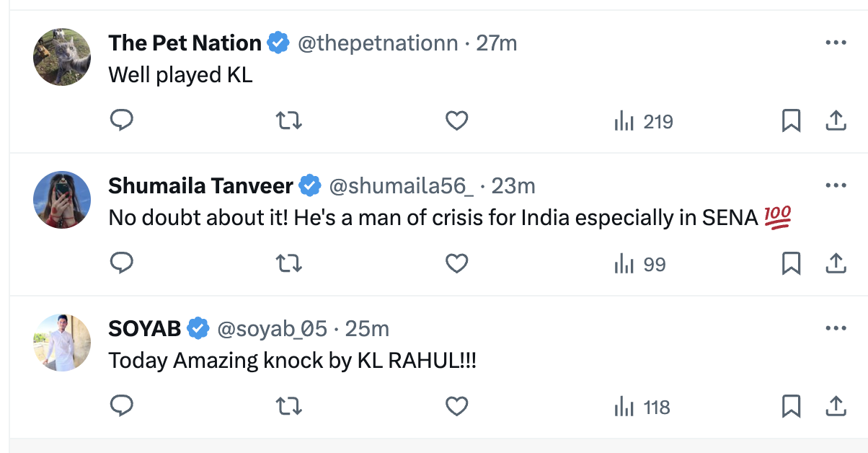Click SOYAB's profile avatar
This screenshot has height=453, width=868.
click(62, 343)
